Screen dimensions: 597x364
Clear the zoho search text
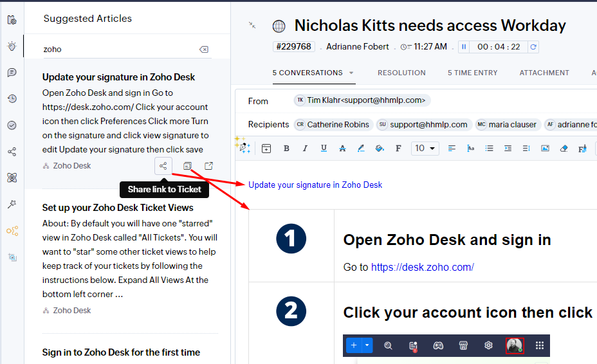tap(204, 49)
